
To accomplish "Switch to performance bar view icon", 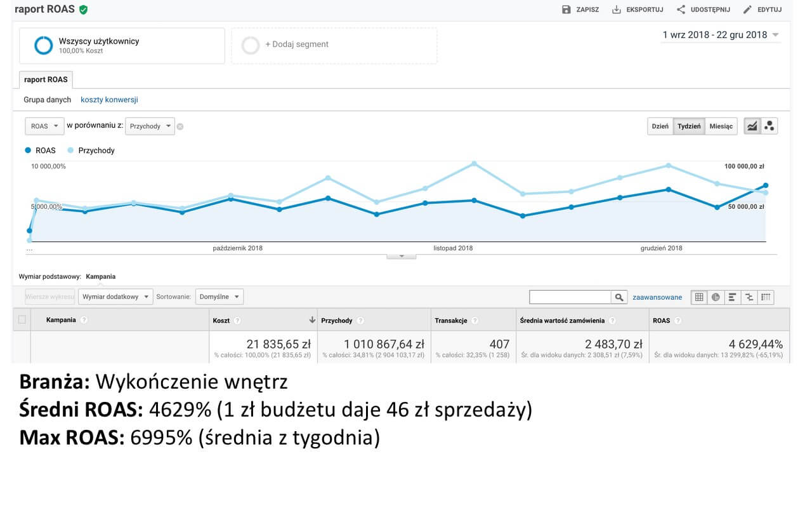I will click(x=732, y=297).
